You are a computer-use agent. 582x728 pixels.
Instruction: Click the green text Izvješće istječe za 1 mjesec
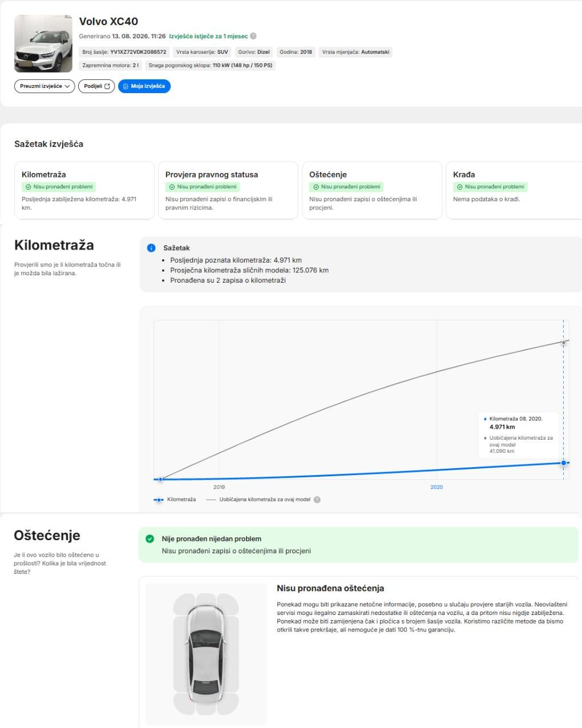(209, 37)
